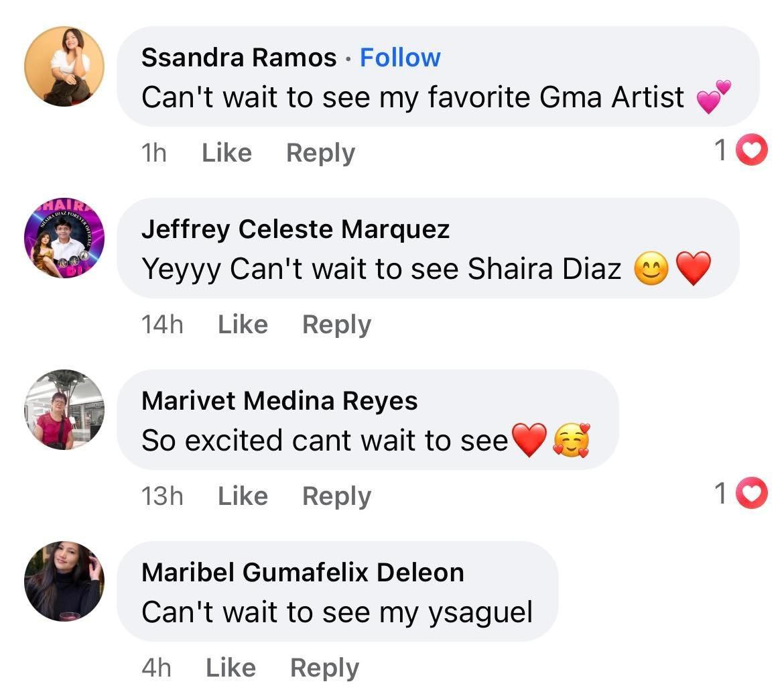This screenshot has width=784, height=692.
Task: Reply to Jeffrey Celeste Marquez's comment
Action: pos(336,325)
